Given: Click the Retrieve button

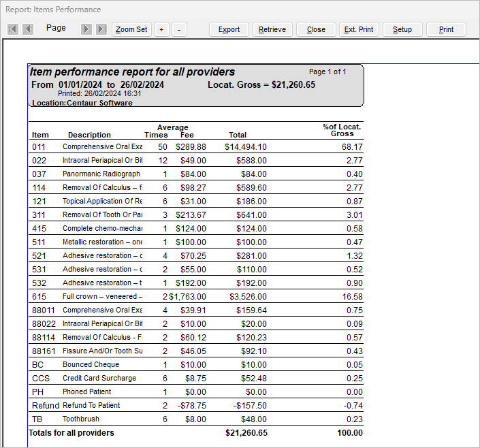Looking at the screenshot, I should point(272,29).
